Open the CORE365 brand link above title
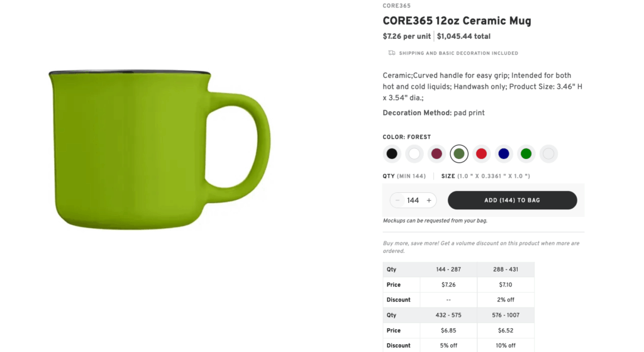The height and width of the screenshot is (352, 644). tap(396, 6)
